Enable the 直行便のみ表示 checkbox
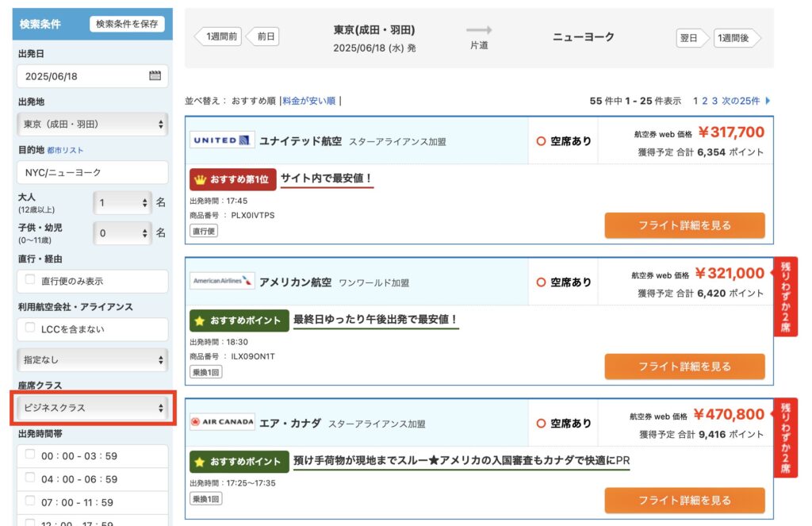Viewport: 812px width, 526px height. click(x=30, y=280)
